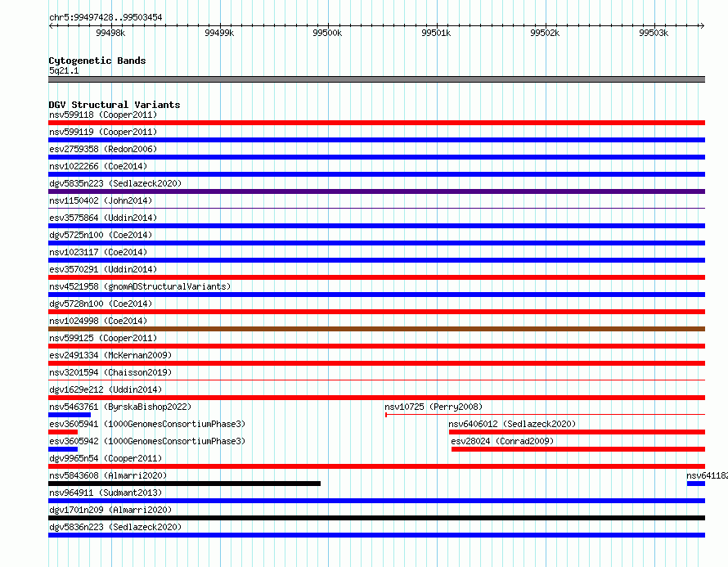Select dgv5728n100 (Coe2014) variant
The width and height of the screenshot is (728, 567).
click(x=101, y=304)
